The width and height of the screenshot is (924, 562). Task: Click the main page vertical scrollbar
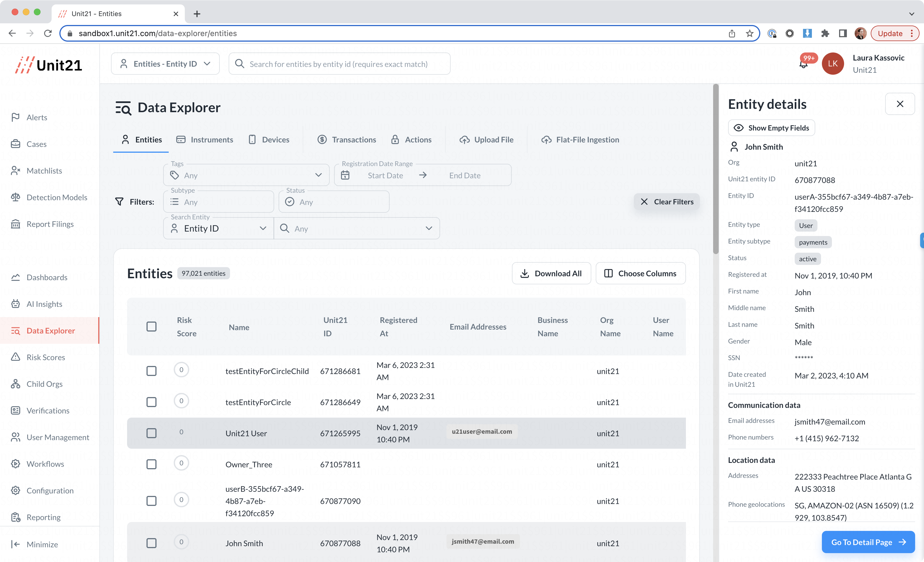(716, 169)
